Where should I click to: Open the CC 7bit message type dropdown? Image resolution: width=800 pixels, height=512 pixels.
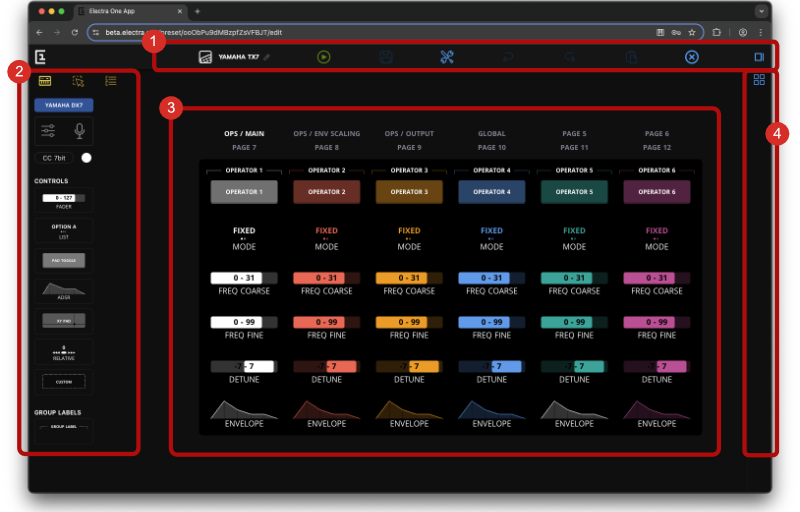coord(54,158)
